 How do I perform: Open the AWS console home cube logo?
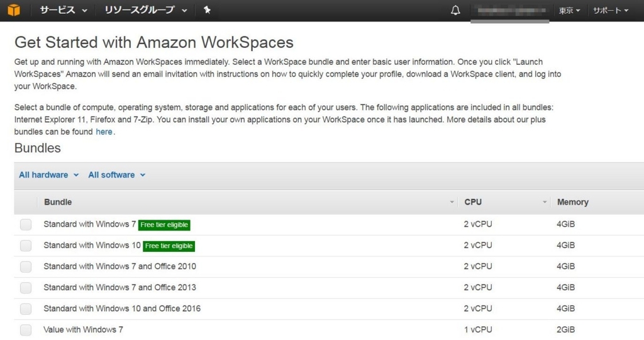click(x=14, y=10)
